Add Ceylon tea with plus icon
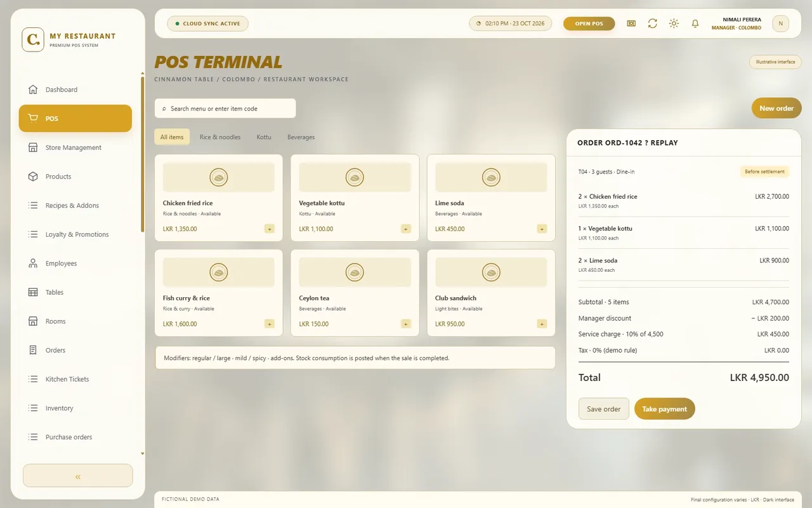Image resolution: width=812 pixels, height=508 pixels. click(406, 324)
